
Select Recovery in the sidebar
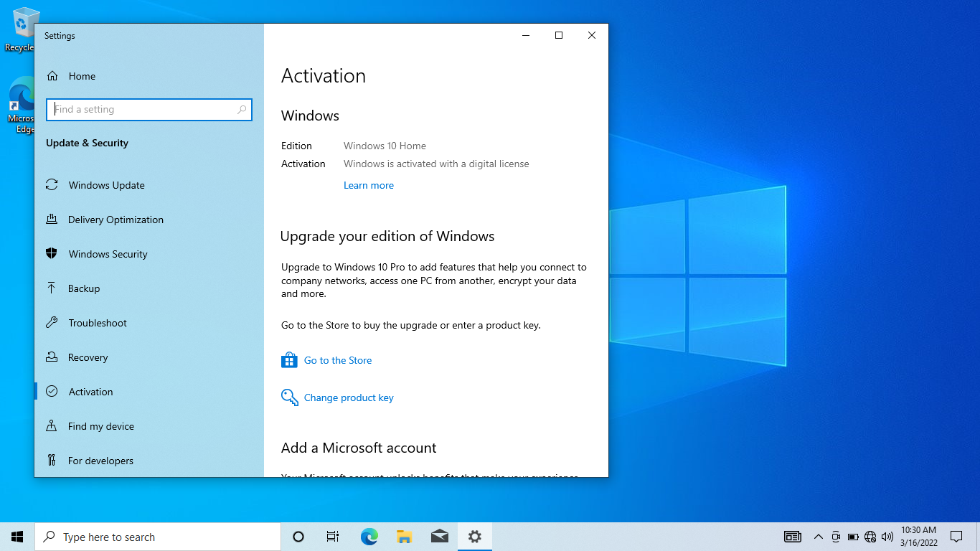[149, 357]
